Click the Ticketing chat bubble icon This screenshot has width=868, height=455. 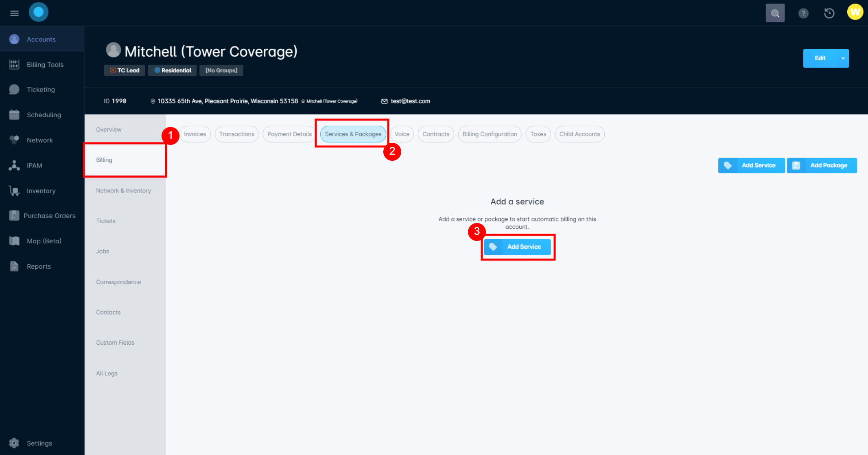click(x=14, y=90)
